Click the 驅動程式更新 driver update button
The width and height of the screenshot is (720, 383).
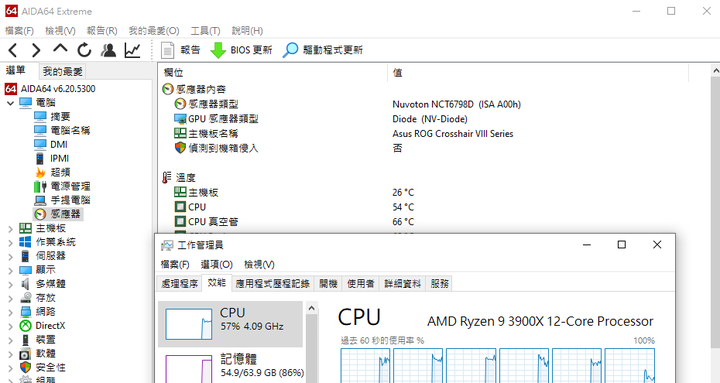point(323,50)
